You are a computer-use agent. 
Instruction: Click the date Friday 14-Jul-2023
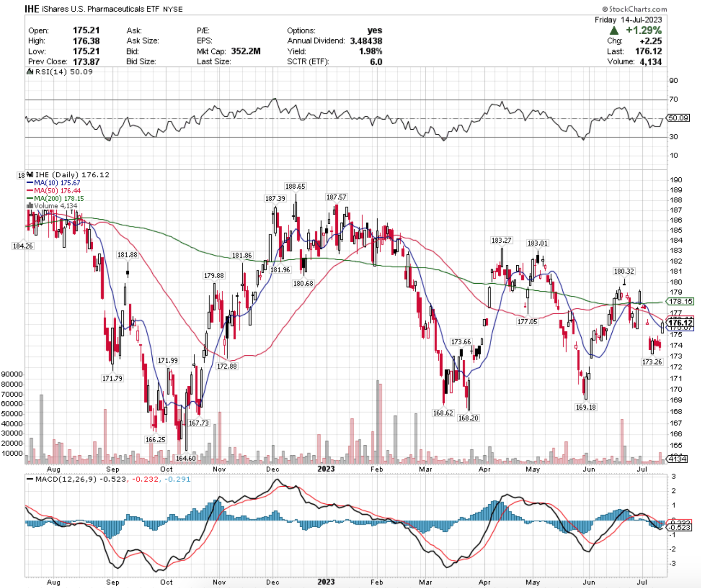click(628, 19)
